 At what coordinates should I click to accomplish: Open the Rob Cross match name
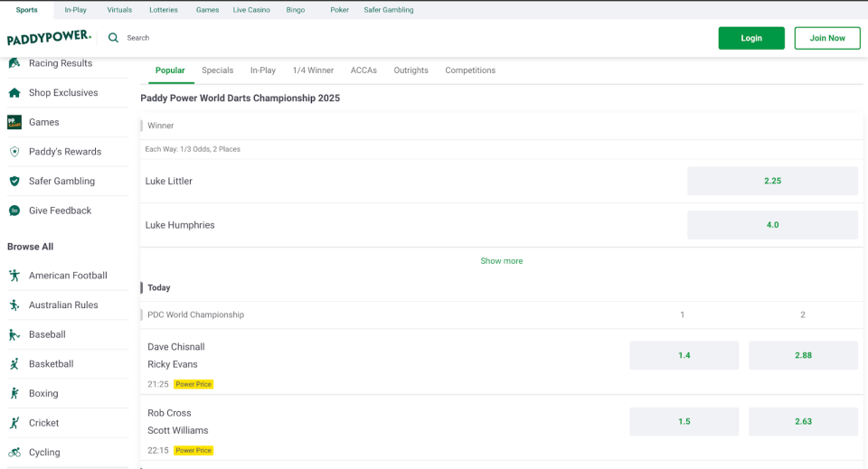tap(169, 413)
